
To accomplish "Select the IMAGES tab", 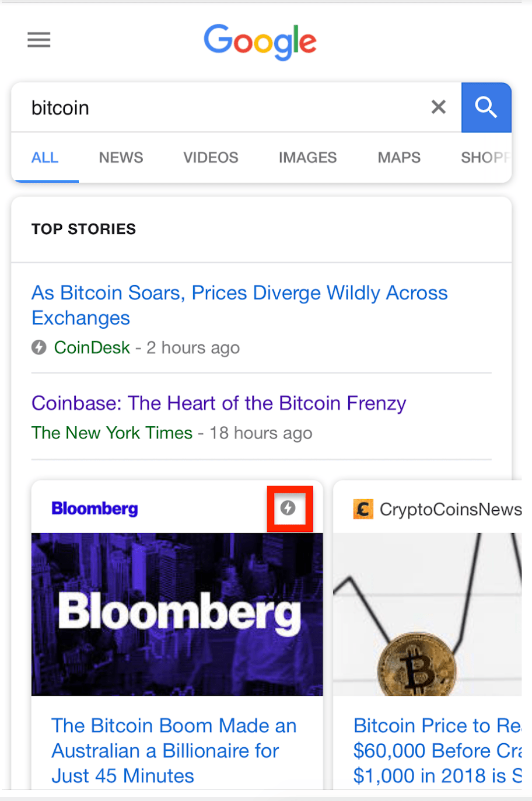I will pyautogui.click(x=307, y=158).
